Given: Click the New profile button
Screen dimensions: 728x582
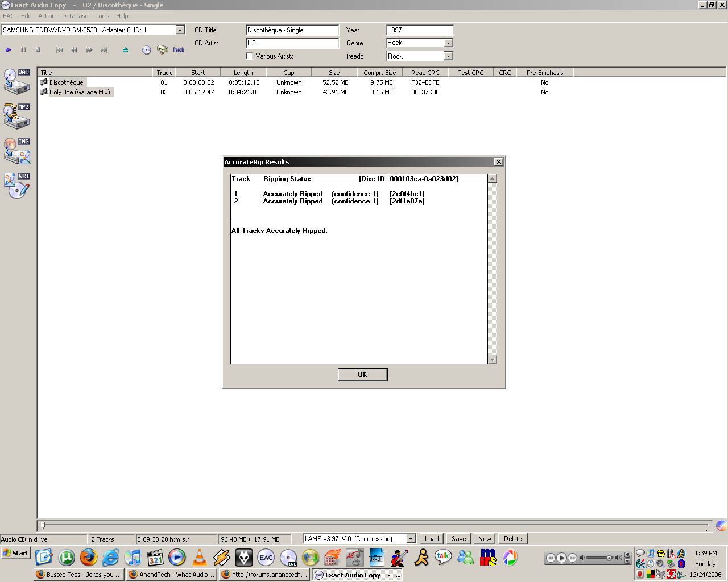Looking at the screenshot, I should (x=485, y=539).
